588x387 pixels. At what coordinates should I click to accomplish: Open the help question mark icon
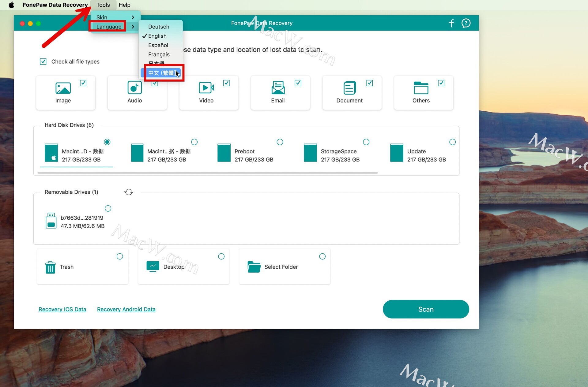point(466,23)
